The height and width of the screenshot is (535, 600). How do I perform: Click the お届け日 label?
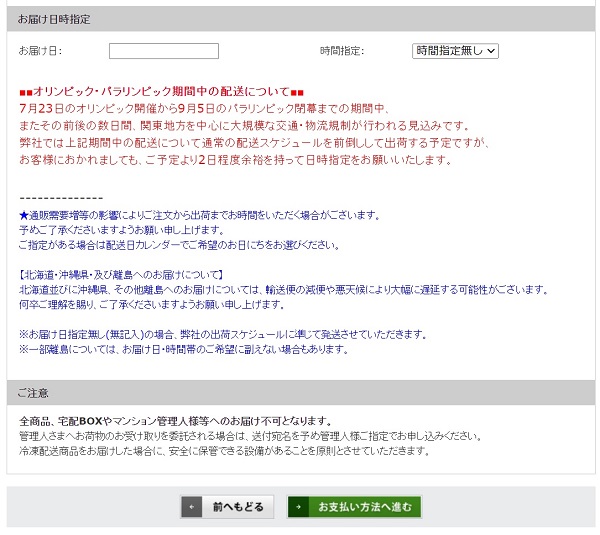pyautogui.click(x=40, y=50)
